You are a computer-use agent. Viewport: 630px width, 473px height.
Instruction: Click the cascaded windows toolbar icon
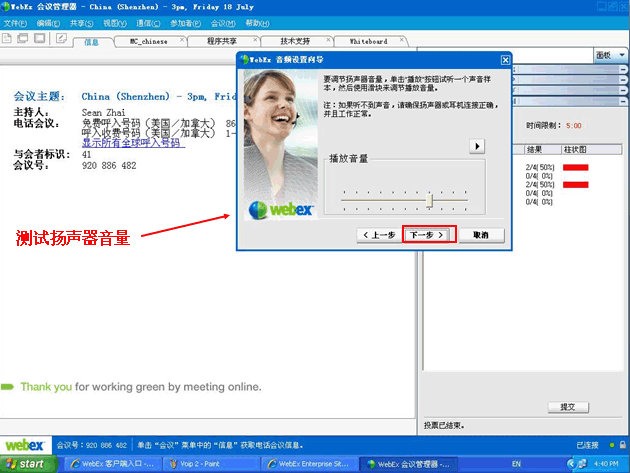(x=22, y=39)
